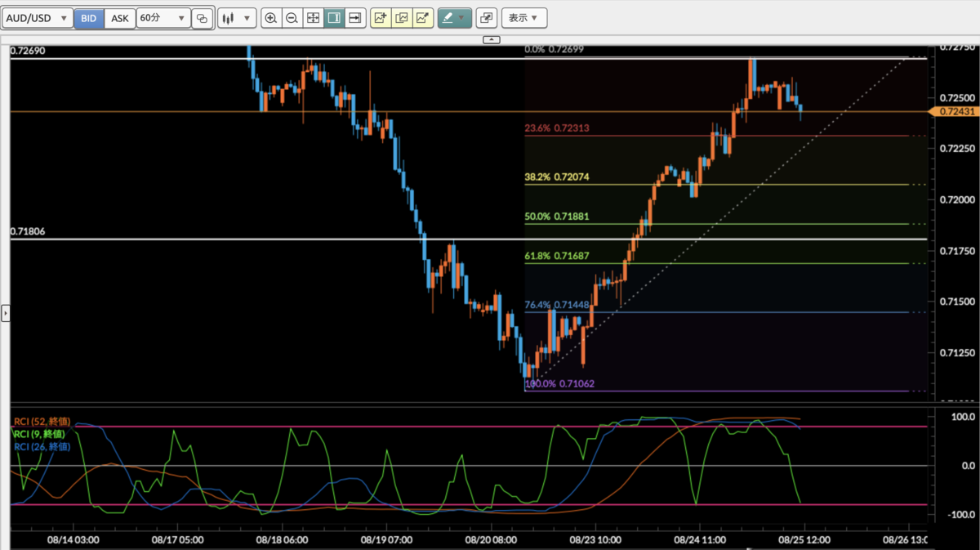Viewport: 980px width, 550px height.
Task: Select the BID price toggle
Action: point(88,18)
